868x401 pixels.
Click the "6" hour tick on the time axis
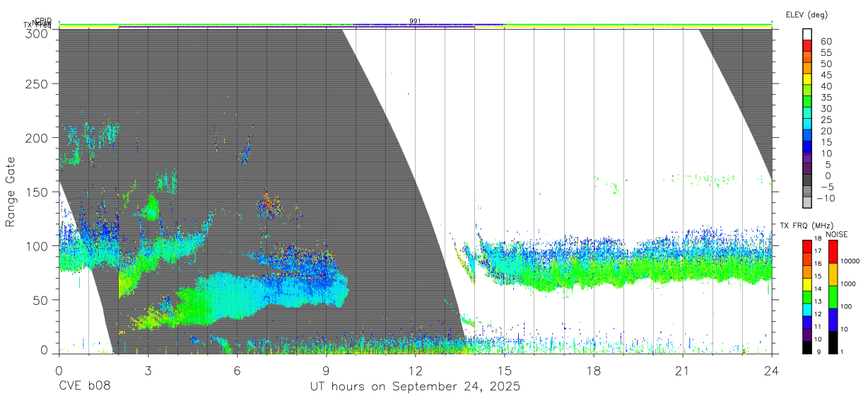[x=237, y=370]
